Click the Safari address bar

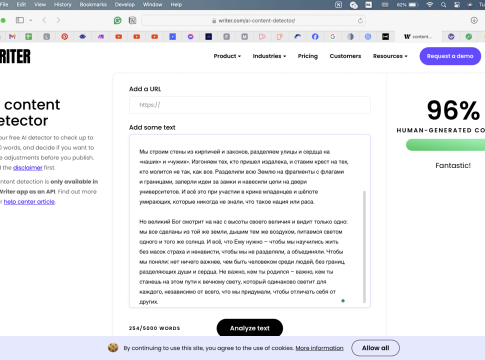253,21
